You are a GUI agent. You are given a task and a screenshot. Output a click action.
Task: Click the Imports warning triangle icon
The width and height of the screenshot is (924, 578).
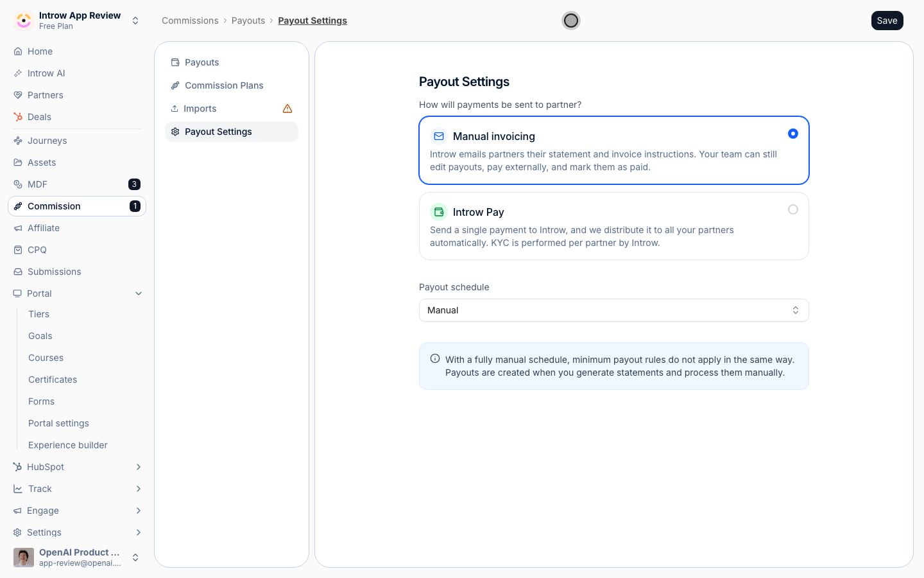[x=287, y=109]
